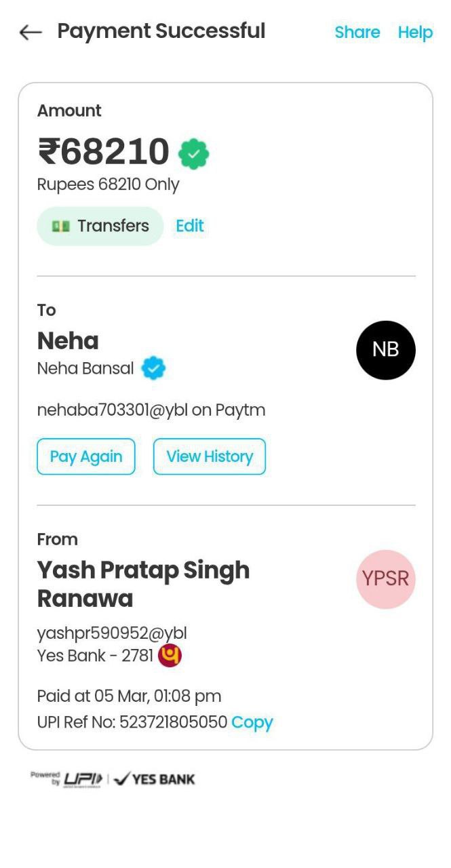The image size is (451, 868).
Task: Tap the back arrow icon
Action: (x=31, y=32)
